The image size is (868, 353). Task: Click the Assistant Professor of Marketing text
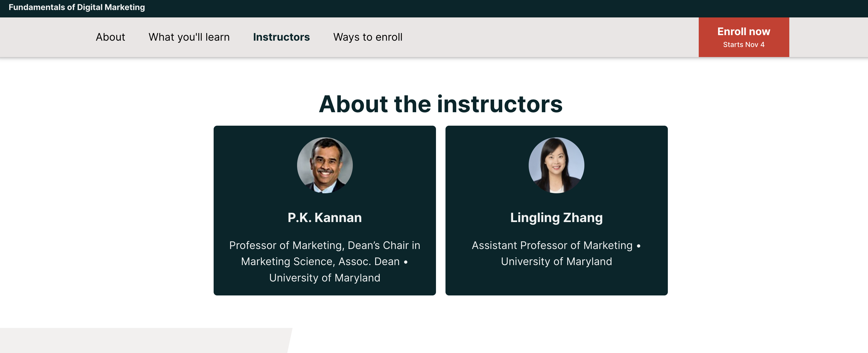click(x=552, y=246)
